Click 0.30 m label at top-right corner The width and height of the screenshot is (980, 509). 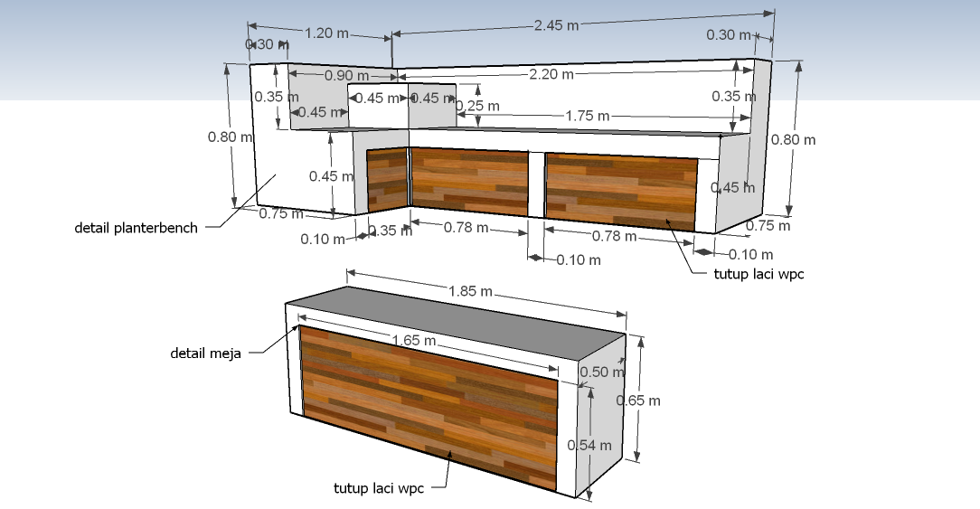coord(729,35)
